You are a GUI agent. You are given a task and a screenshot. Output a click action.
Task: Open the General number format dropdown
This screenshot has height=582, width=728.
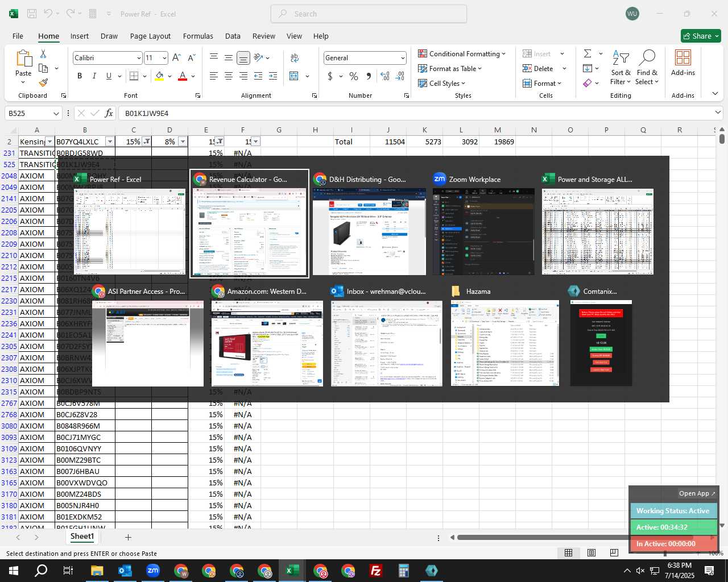pos(403,58)
